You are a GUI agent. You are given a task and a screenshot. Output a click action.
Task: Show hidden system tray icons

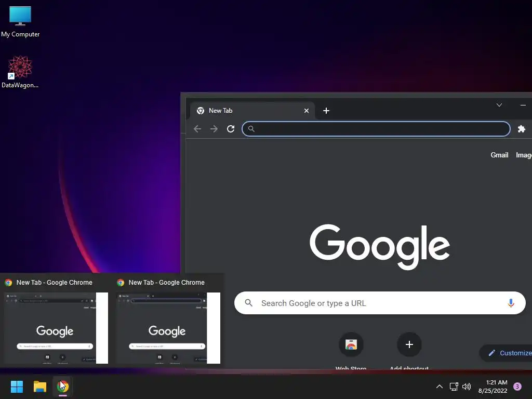point(439,387)
